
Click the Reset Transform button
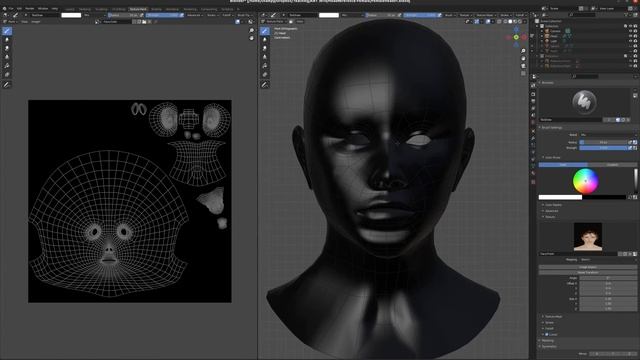pyautogui.click(x=587, y=272)
